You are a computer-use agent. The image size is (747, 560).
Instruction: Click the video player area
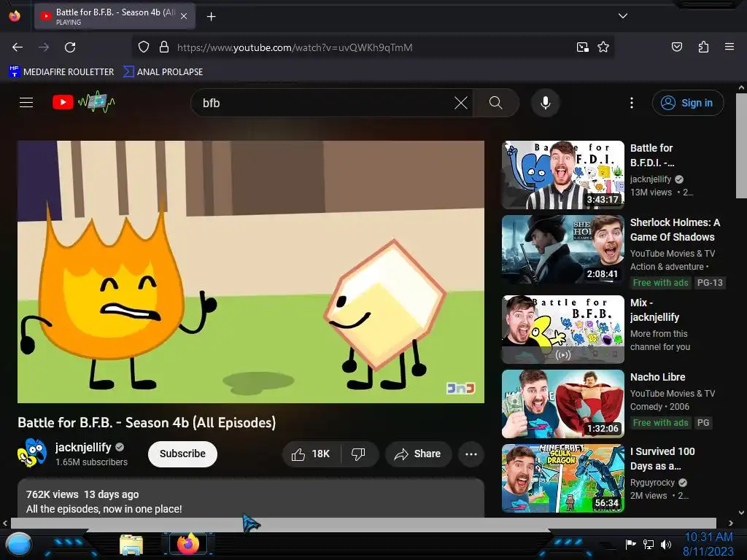[x=251, y=272]
